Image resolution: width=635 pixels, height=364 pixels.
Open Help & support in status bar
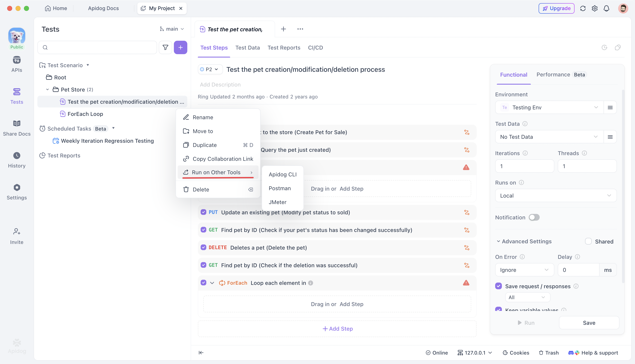593,352
